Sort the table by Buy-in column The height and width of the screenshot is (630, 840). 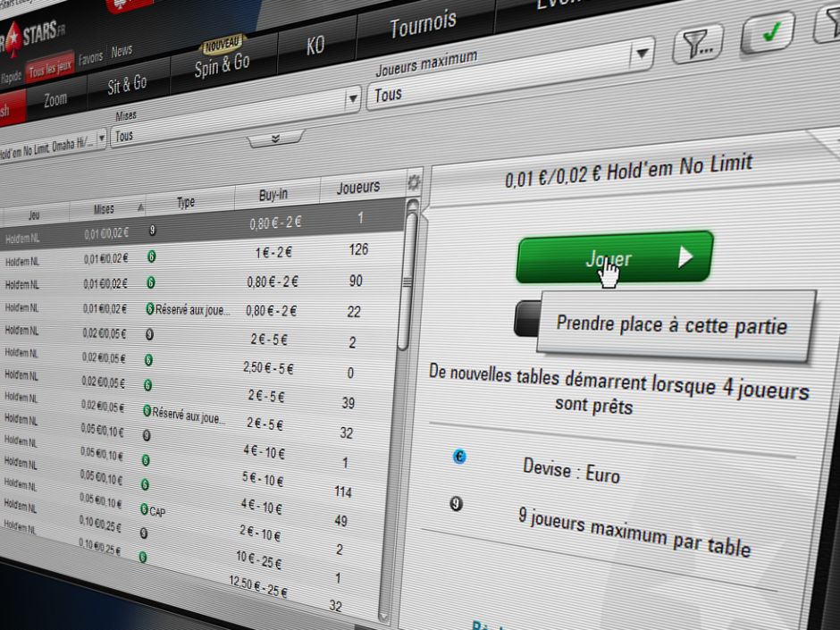[273, 195]
